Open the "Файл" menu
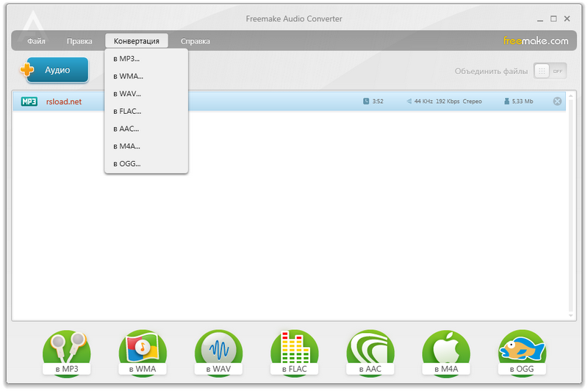 36,41
